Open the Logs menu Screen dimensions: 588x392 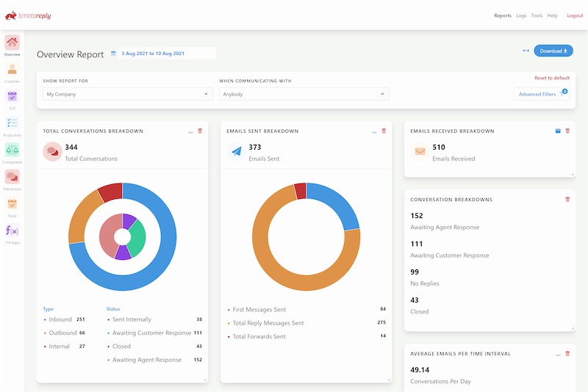click(x=521, y=15)
